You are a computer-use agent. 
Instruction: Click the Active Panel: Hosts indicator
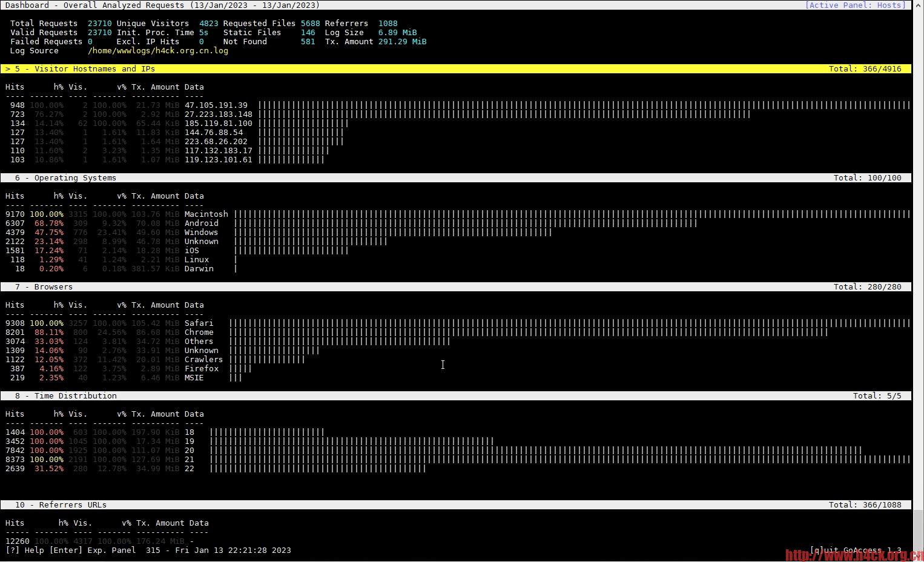pyautogui.click(x=856, y=5)
